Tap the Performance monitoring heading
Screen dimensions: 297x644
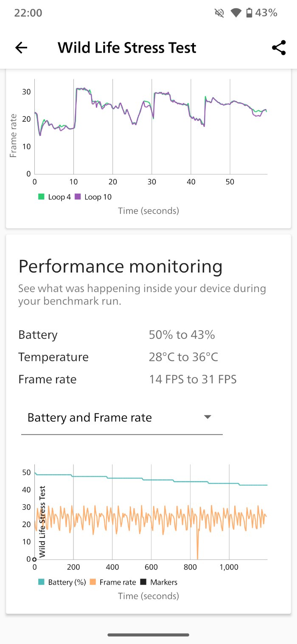click(120, 267)
